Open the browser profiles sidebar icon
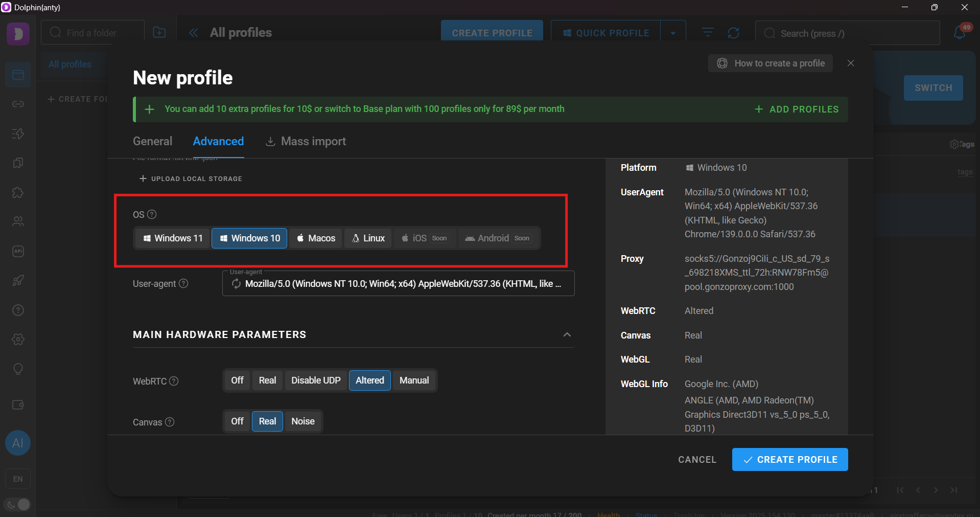 point(18,75)
